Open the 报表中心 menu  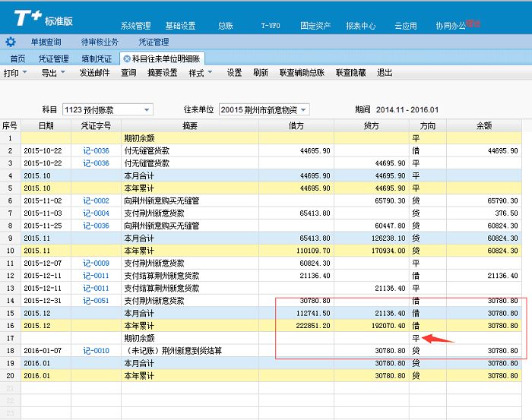pos(360,26)
